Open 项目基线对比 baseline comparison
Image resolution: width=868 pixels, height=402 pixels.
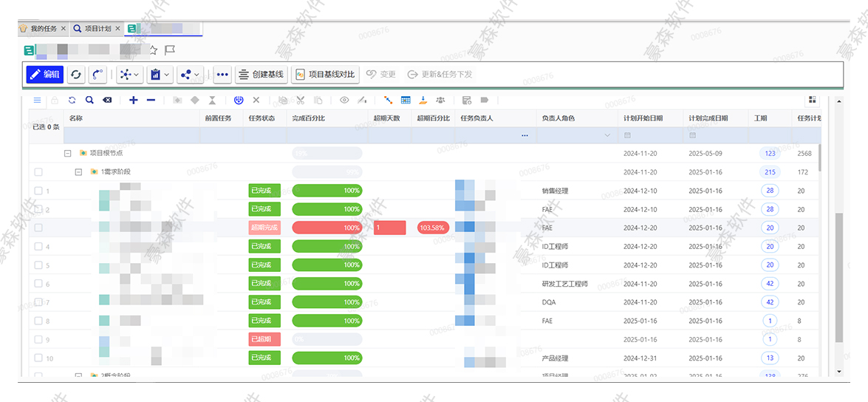coord(325,75)
